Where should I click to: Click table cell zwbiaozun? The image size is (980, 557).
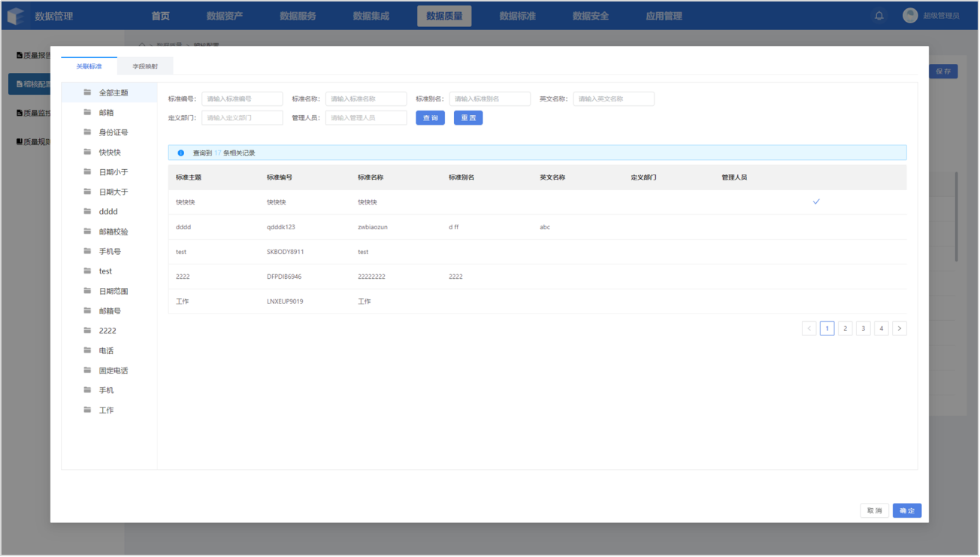click(373, 227)
